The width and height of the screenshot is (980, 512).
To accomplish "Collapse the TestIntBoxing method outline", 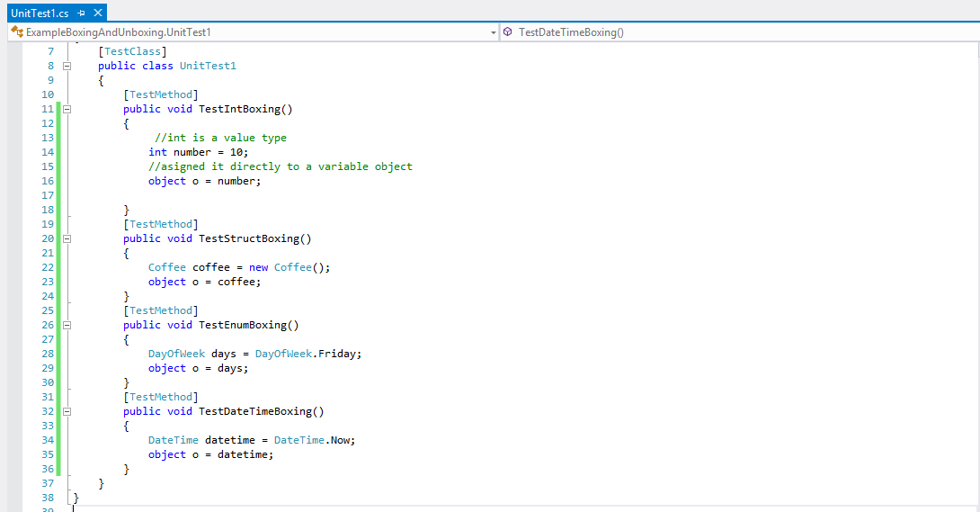I will (x=67, y=109).
